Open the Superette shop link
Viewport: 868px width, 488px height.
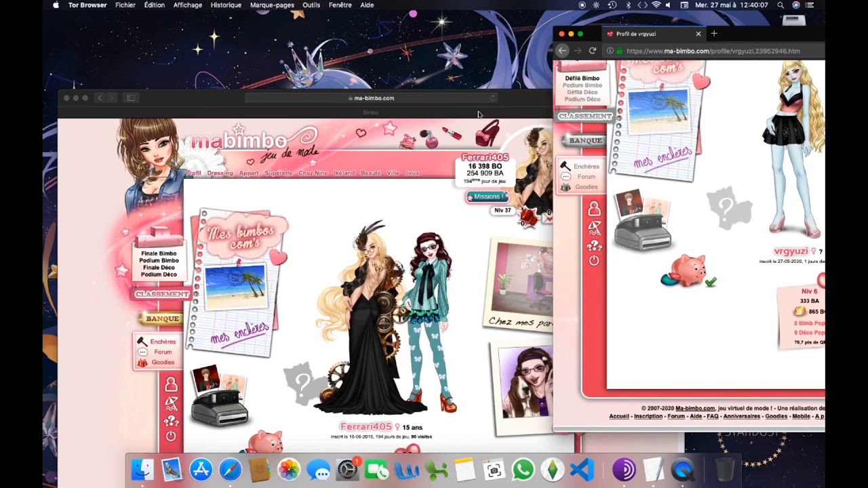(278, 173)
